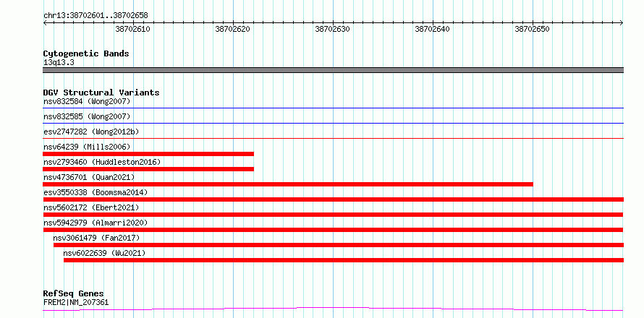
Task: Click the nsv832584 (Wong2007) label
Action: point(87,101)
